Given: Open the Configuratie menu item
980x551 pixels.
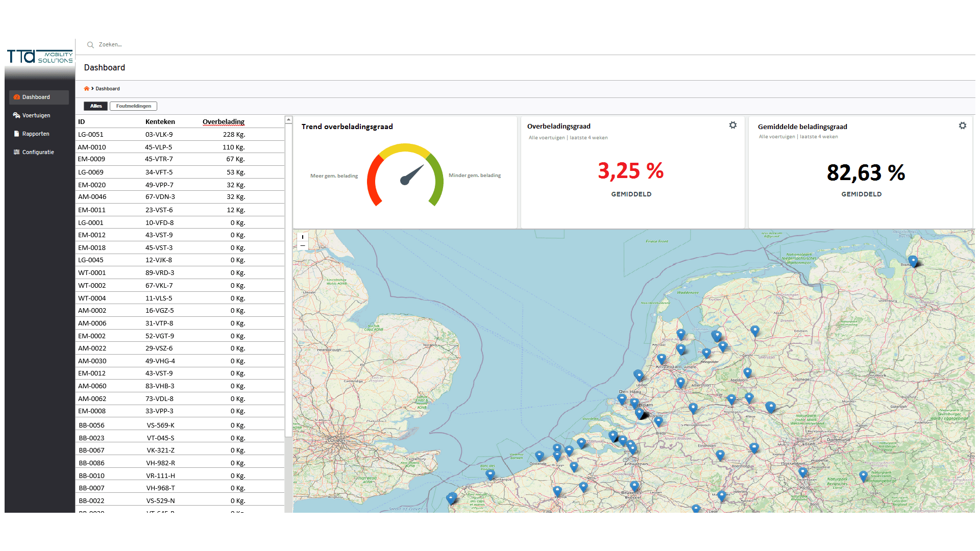Looking at the screenshot, I should (38, 152).
